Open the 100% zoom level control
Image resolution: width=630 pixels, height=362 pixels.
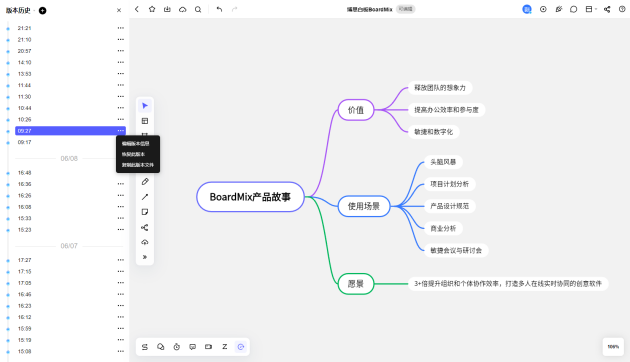pos(613,347)
